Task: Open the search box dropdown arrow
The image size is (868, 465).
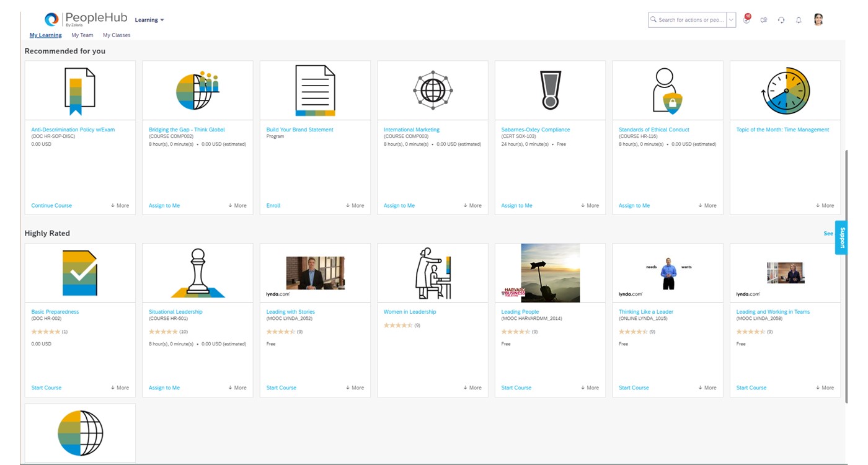Action: point(731,20)
